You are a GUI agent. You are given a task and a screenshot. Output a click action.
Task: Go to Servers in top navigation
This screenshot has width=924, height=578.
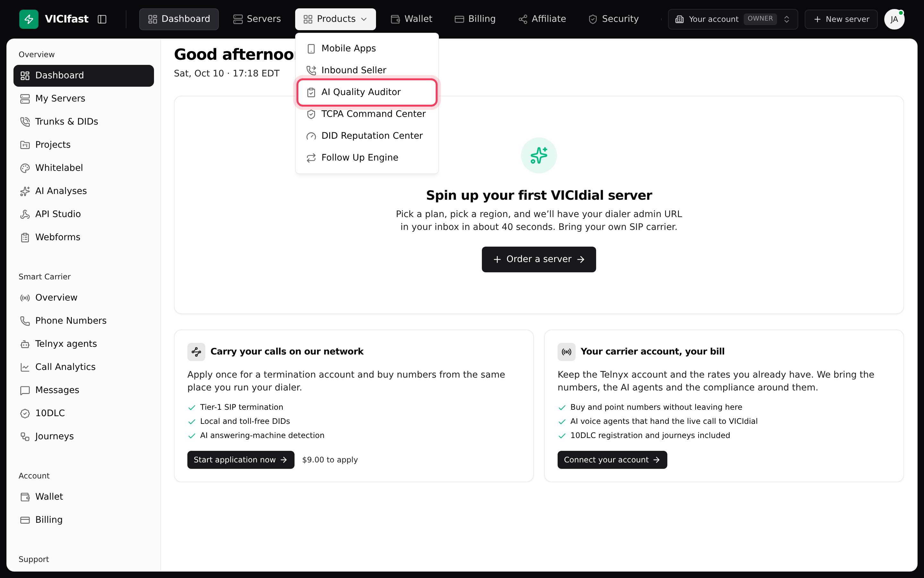(x=257, y=19)
